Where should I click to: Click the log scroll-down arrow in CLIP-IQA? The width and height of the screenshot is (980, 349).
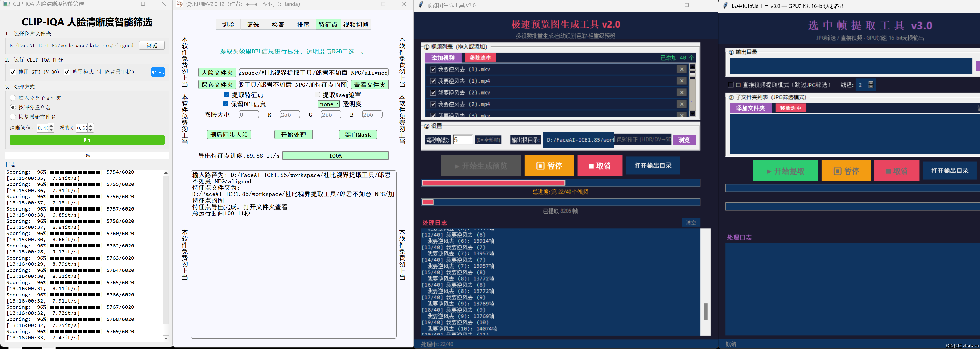[x=166, y=338]
